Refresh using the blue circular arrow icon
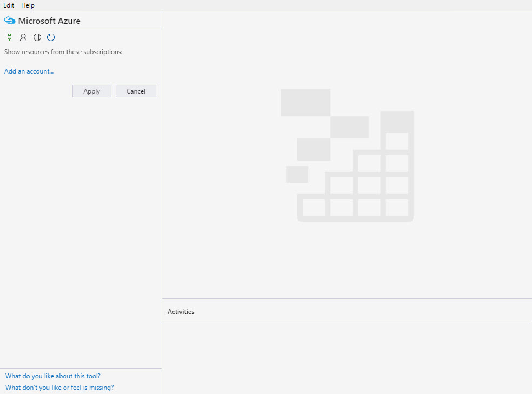The width and height of the screenshot is (532, 394). [51, 37]
